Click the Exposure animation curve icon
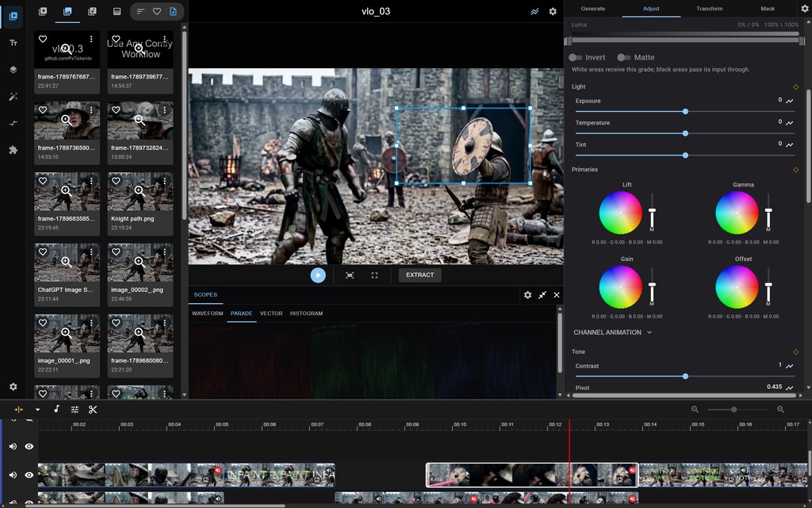Screen dimensions: 812x508 (790, 101)
